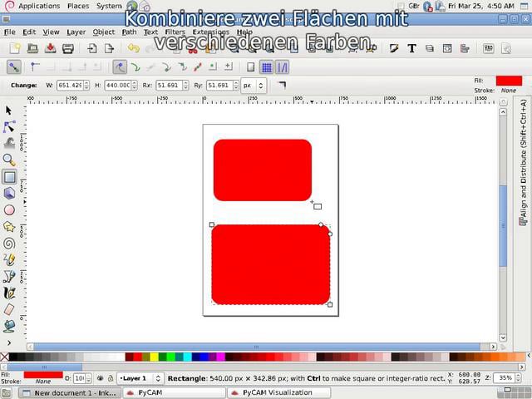Open the View menu
This screenshot has height=399, width=532.
51,32
